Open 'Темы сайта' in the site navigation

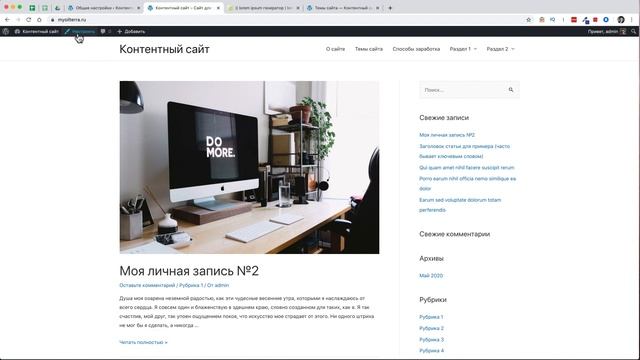pos(369,49)
